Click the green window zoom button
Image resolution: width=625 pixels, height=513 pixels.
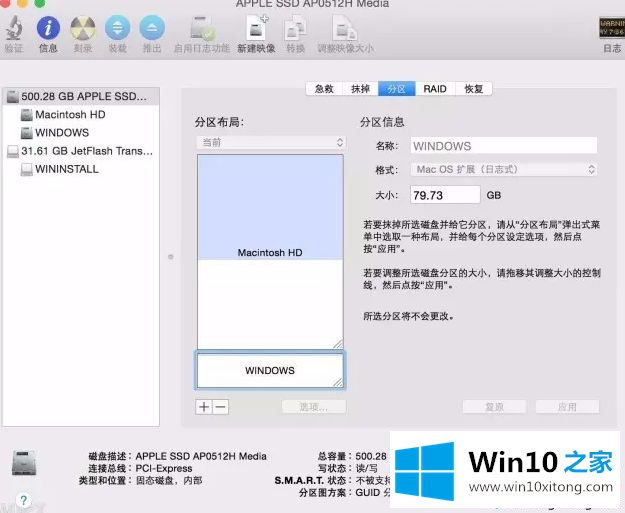coord(40,3)
